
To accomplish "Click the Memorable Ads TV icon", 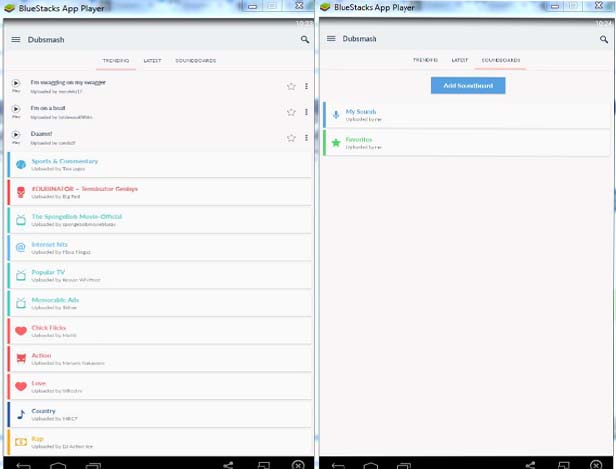I will pyautogui.click(x=21, y=303).
